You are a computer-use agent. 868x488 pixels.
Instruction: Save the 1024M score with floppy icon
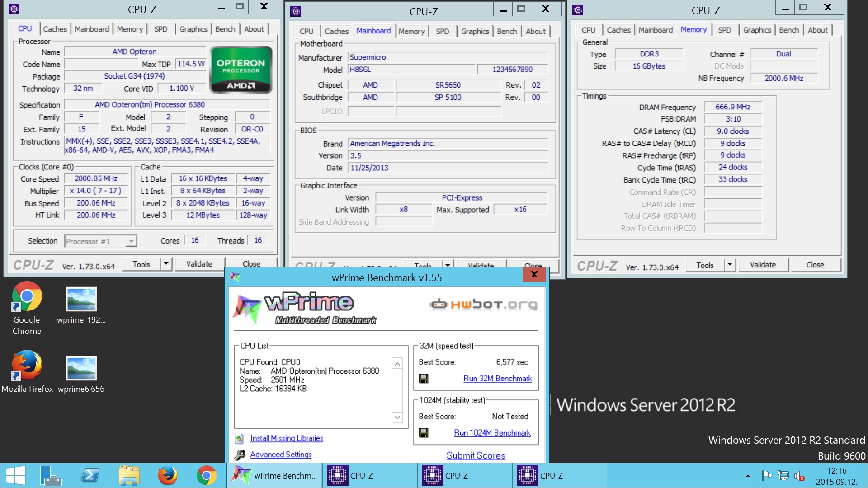[424, 433]
